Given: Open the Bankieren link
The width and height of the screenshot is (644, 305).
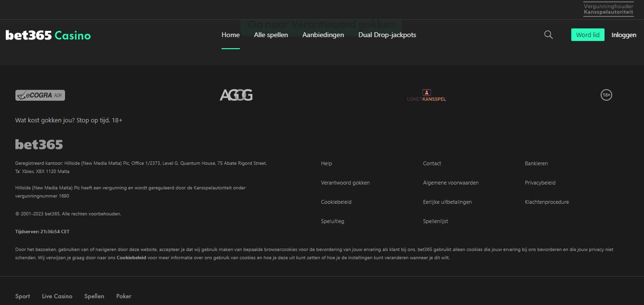Looking at the screenshot, I should [536, 163].
